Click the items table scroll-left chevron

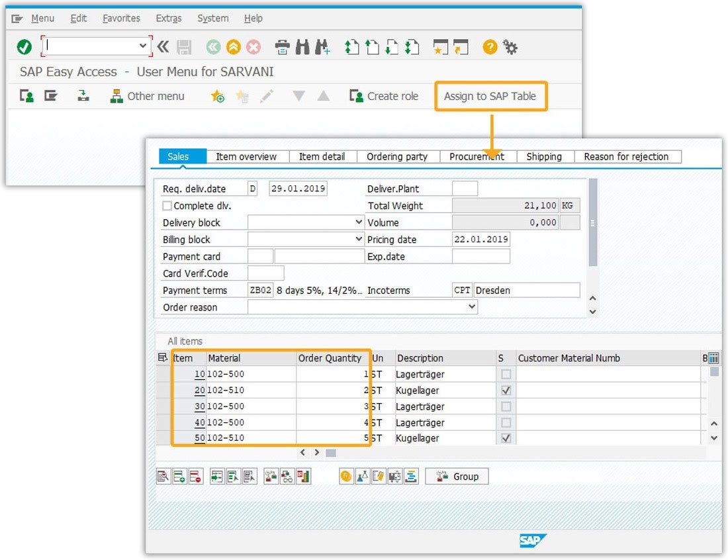302,452
